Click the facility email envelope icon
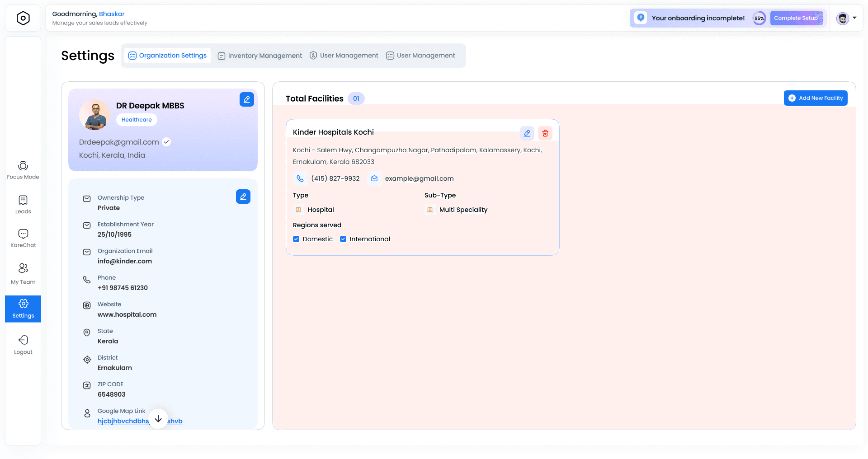The width and height of the screenshot is (868, 459). point(374,178)
